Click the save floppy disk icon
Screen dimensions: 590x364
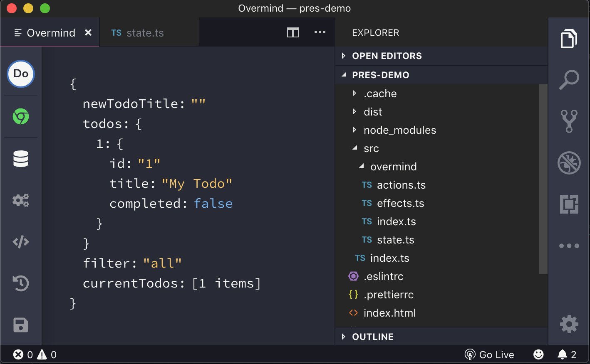click(21, 325)
